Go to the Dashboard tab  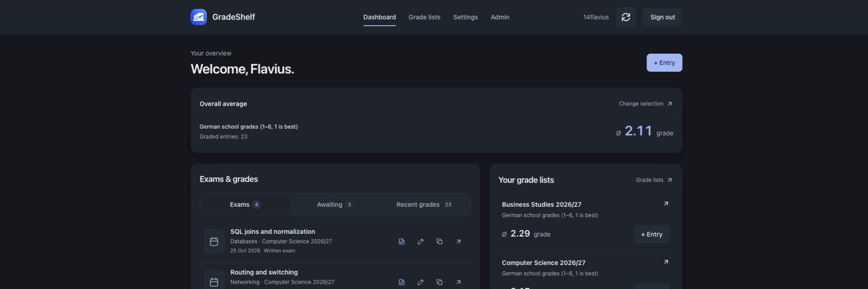[x=379, y=17]
